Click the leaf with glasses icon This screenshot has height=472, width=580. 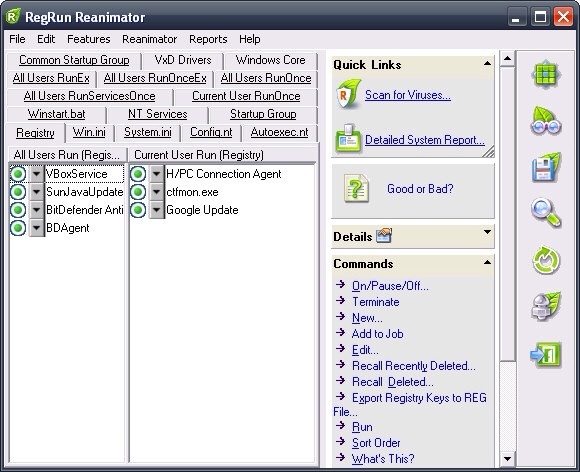546,121
